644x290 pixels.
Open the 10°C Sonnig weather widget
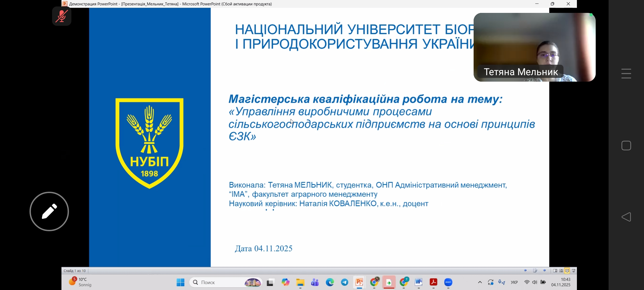pos(80,282)
